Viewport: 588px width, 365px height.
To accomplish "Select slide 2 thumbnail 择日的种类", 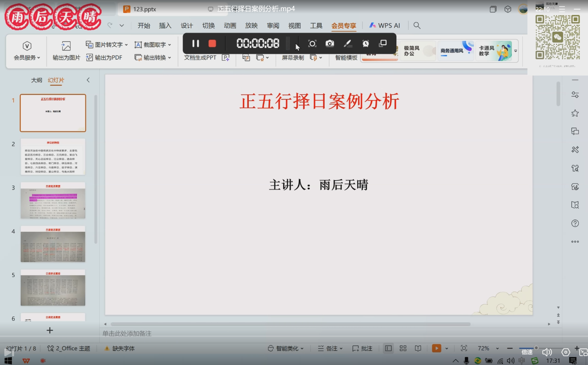I will [53, 157].
